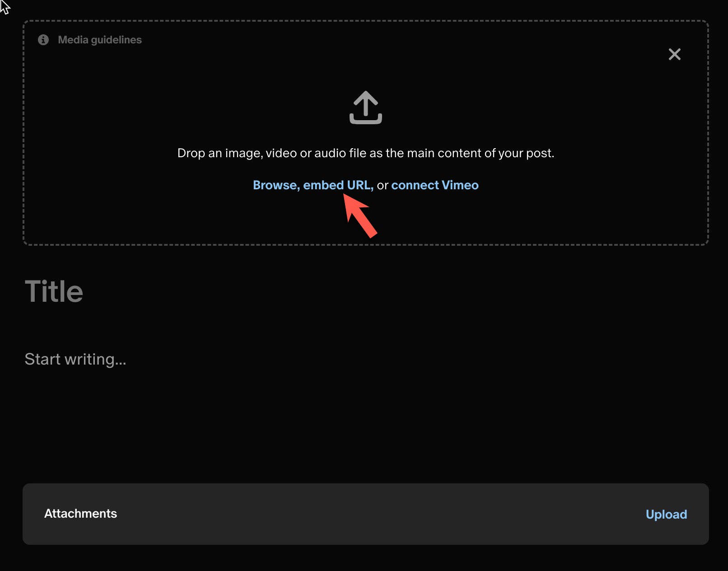Open Browse to pick a file
This screenshot has width=728, height=571.
[x=275, y=185]
